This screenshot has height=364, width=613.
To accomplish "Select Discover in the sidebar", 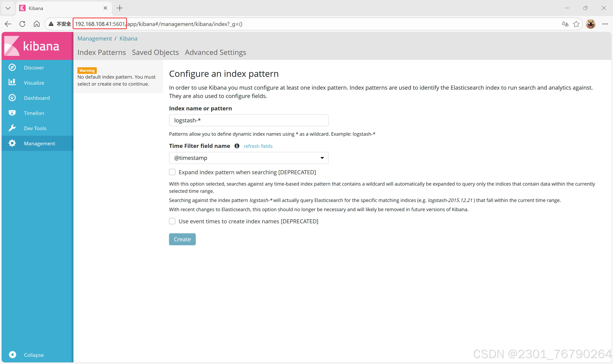I will (x=38, y=67).
